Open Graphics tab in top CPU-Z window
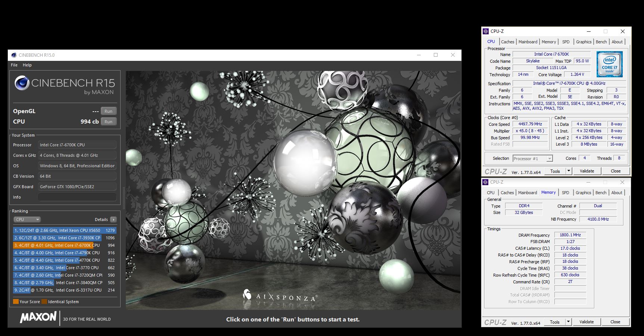The width and height of the screenshot is (644, 336). [x=584, y=42]
